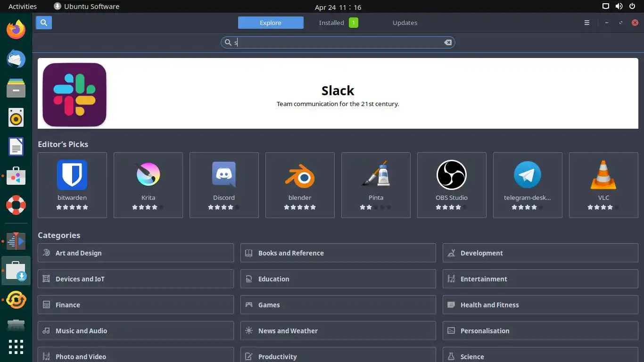Open the Education category
644x362 pixels.
tap(338, 279)
